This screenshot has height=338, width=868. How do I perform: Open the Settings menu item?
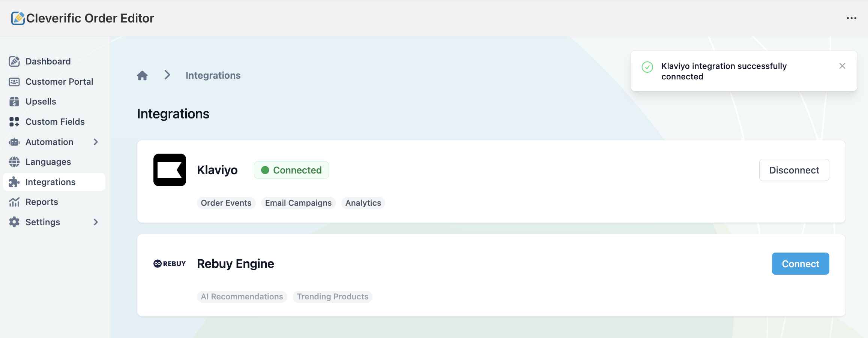(x=54, y=222)
